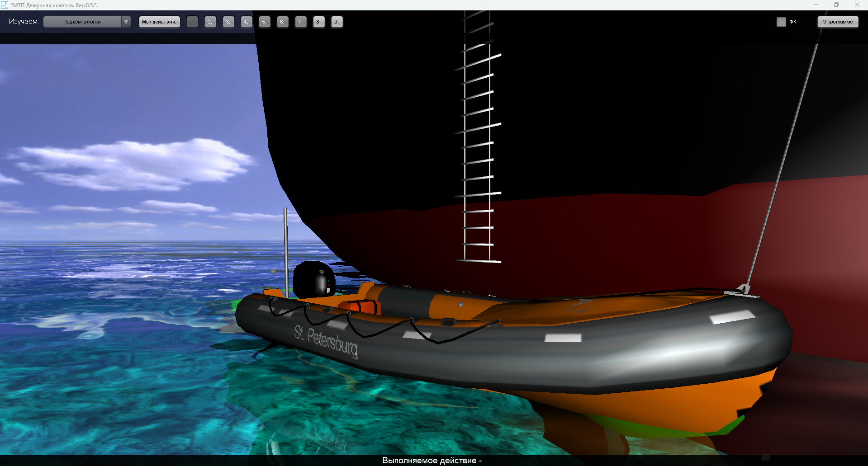Trigger action step 6 button
The height and width of the screenshot is (466, 868).
[x=283, y=22]
